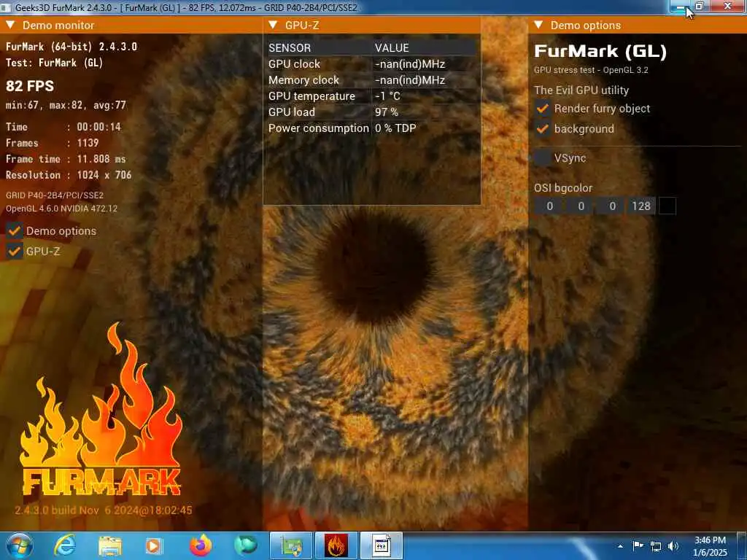Screen dimensions: 747x560
Task: Uncheck the GPU-Z checkbox
Action: click(15, 251)
